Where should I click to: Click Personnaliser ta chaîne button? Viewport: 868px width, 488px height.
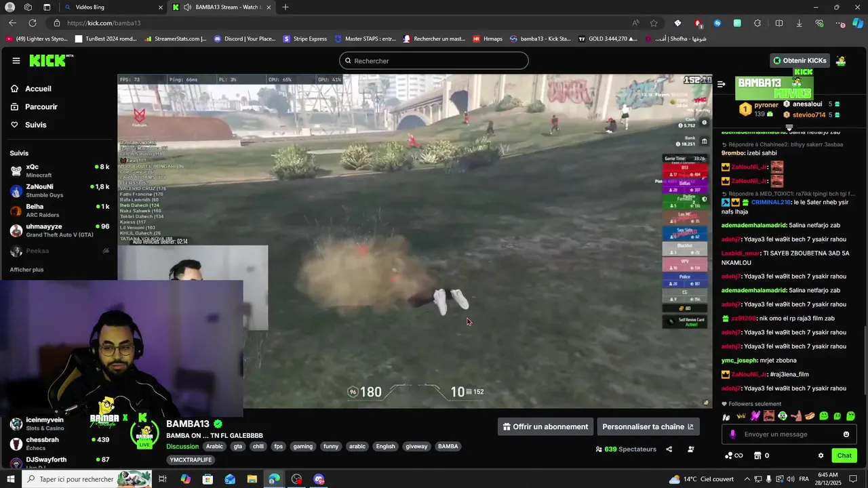tap(648, 426)
